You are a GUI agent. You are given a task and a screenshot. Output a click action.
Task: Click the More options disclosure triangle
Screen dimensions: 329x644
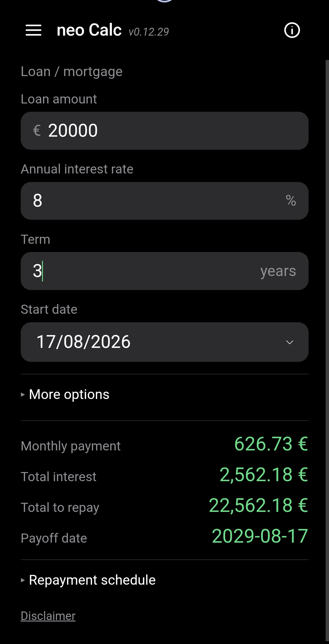(23, 395)
